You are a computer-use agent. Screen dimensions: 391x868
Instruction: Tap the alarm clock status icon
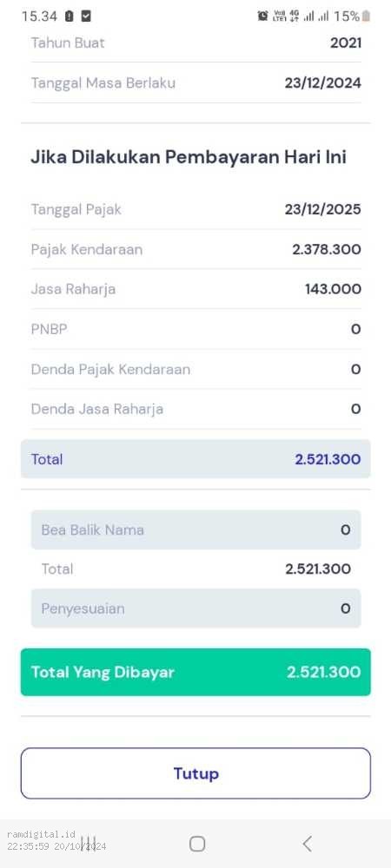[x=262, y=16]
